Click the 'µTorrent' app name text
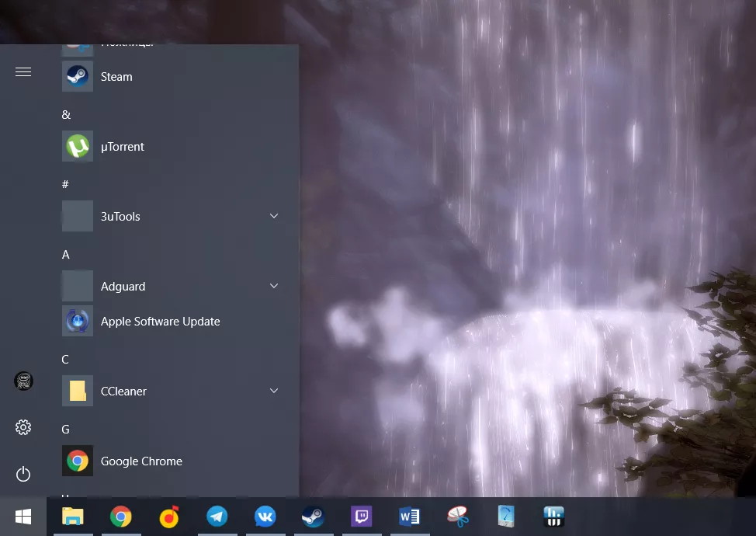The image size is (756, 536). [x=123, y=147]
